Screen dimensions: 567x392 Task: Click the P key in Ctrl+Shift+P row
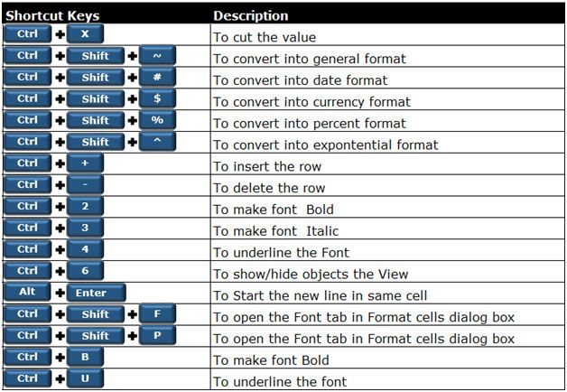[x=157, y=336]
